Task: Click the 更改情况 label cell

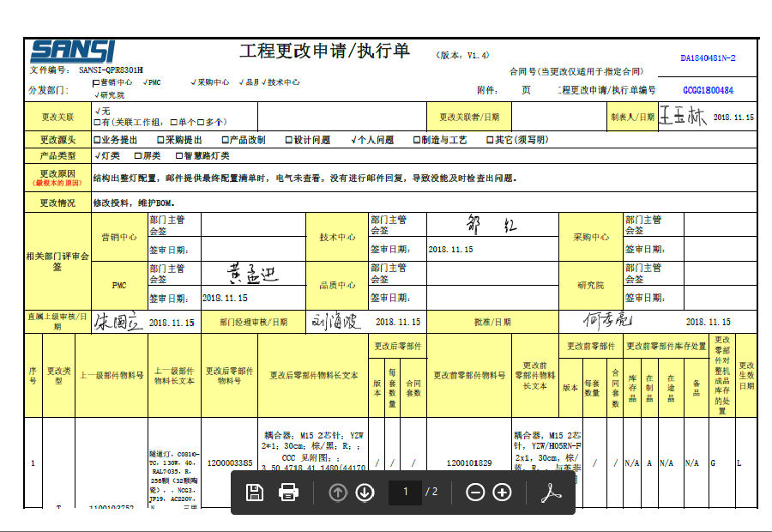Action: point(57,203)
